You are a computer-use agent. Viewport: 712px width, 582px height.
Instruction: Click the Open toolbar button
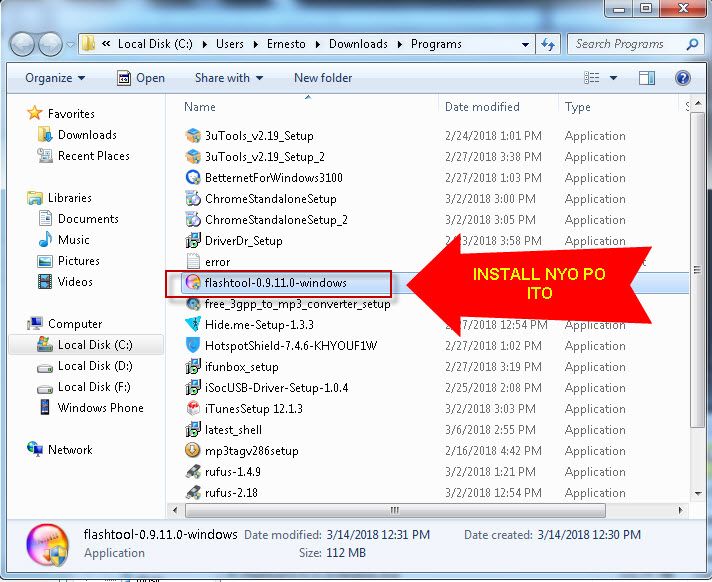click(x=141, y=78)
